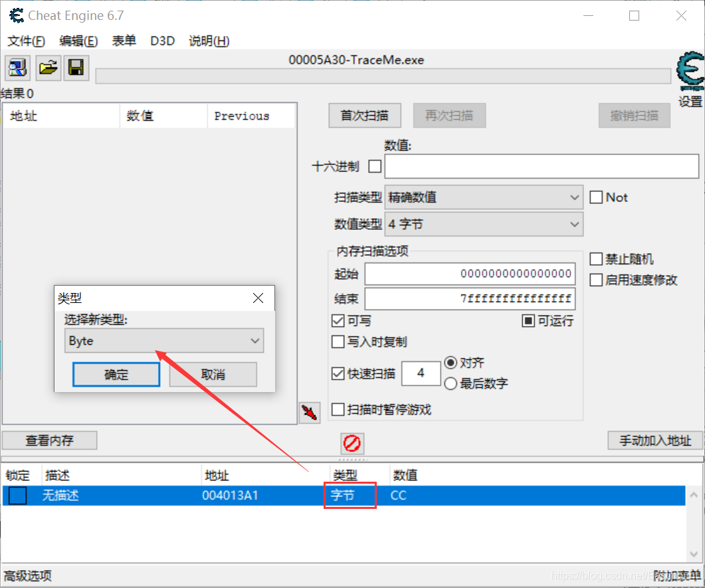Open the 表单 menu
This screenshot has height=588, width=705.
(x=124, y=41)
